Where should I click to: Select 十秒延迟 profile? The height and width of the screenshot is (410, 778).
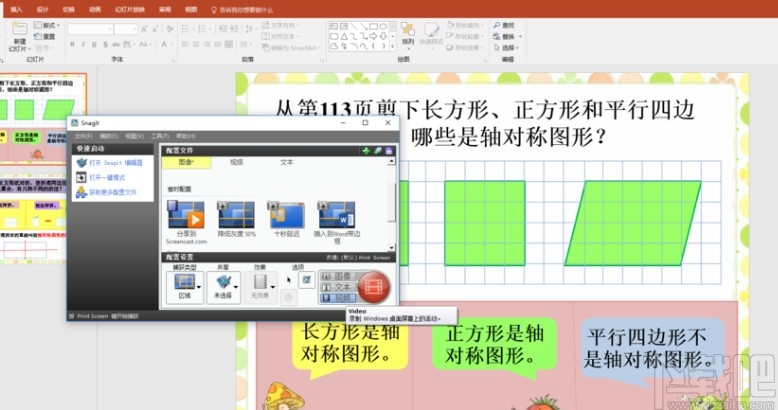286,219
